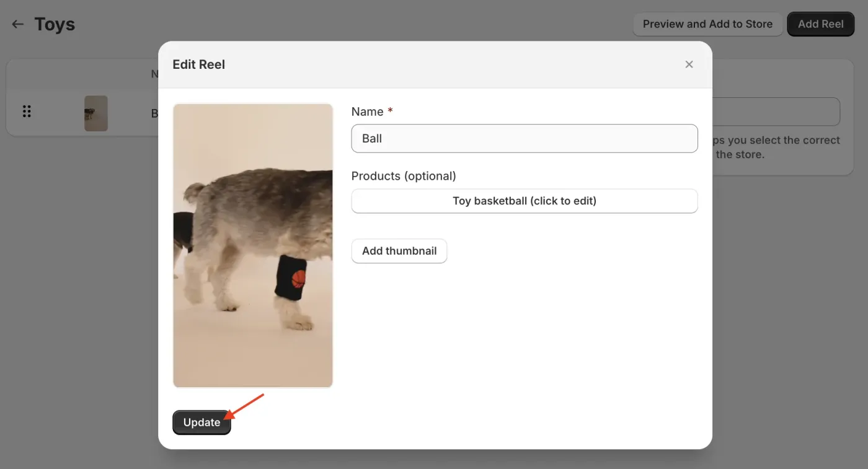Click the back arrow beside the Toys heading
868x469 pixels.
click(x=17, y=24)
